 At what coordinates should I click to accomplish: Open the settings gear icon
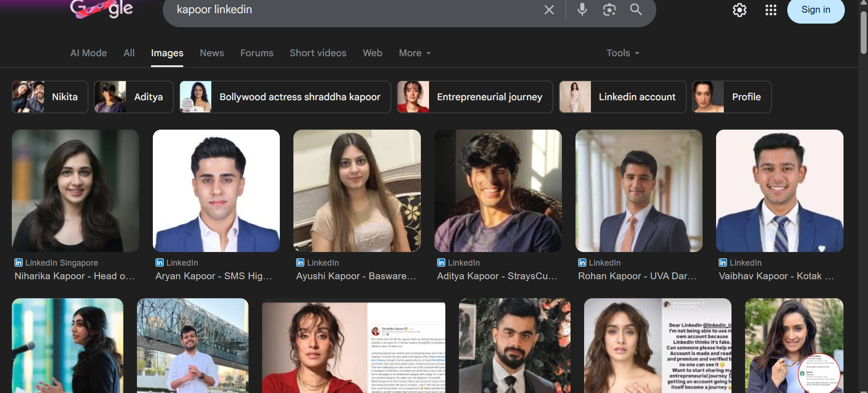[x=739, y=10]
